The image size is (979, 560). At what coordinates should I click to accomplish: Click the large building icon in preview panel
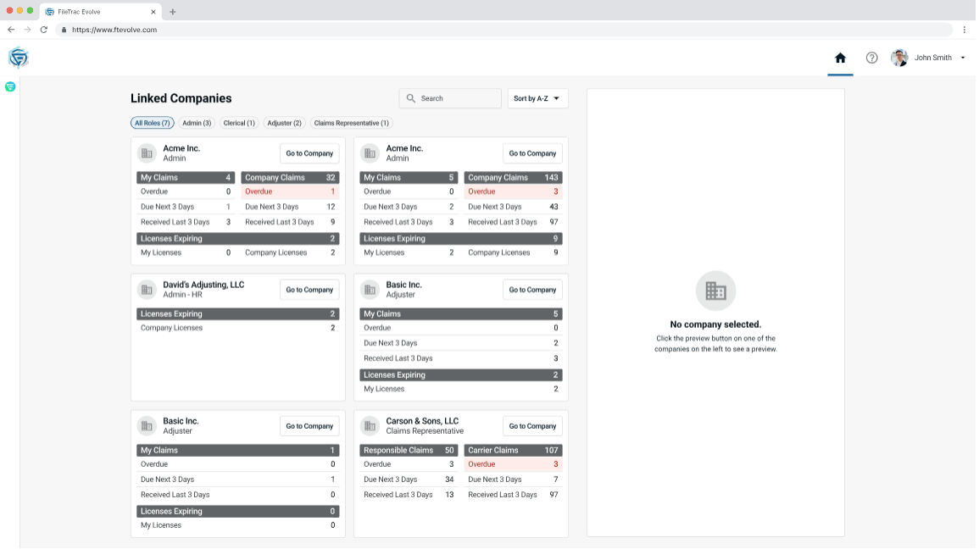click(x=715, y=291)
